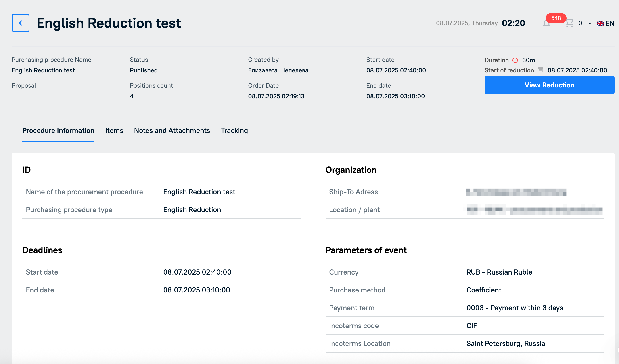Screen dimensions: 619x364
Task: Click the positions count value 4
Action: coord(132,96)
